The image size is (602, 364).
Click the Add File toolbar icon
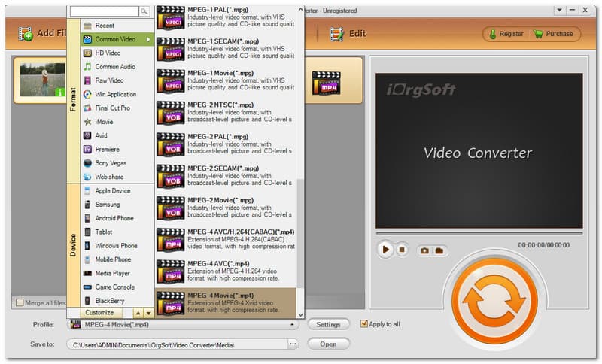point(26,33)
